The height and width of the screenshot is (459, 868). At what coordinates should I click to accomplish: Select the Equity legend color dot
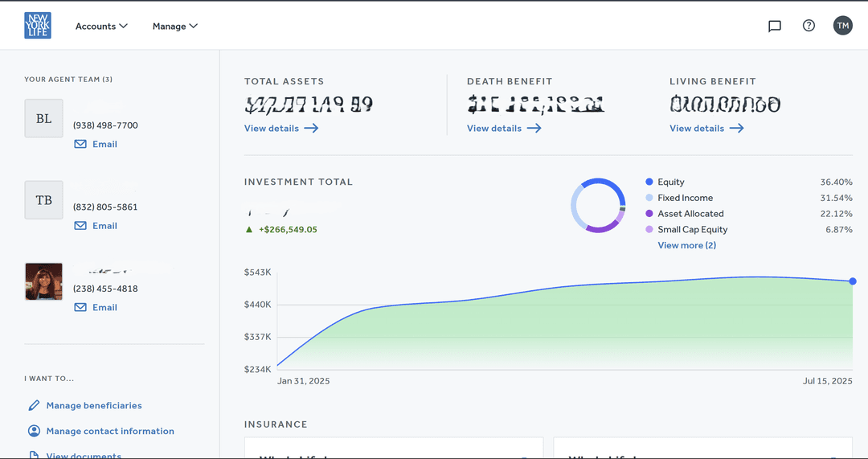(649, 182)
